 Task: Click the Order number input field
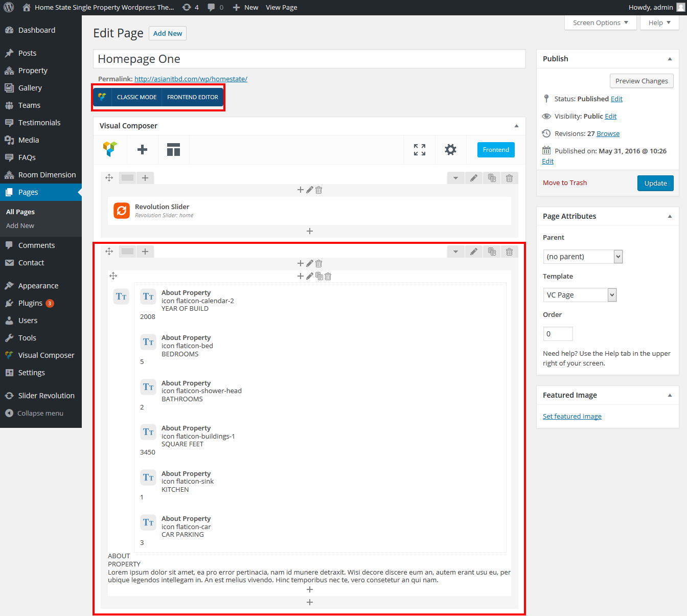click(558, 334)
